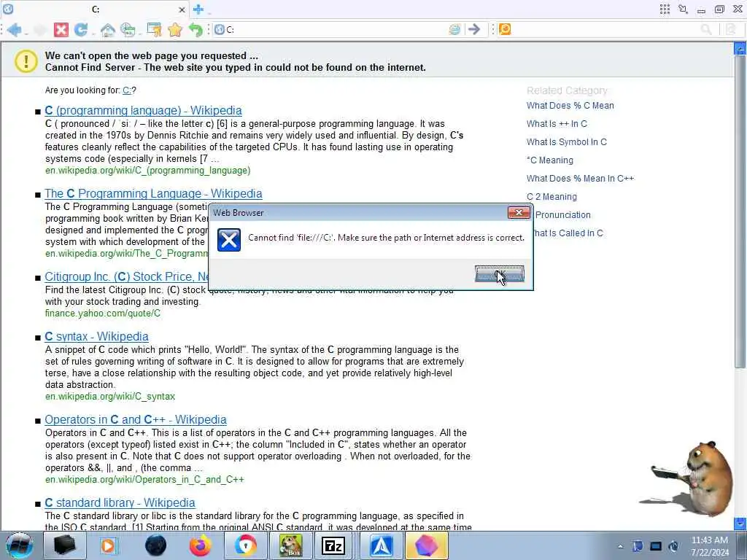The image size is (747, 560).
Task: Click the blue plus new tab icon
Action: (198, 9)
